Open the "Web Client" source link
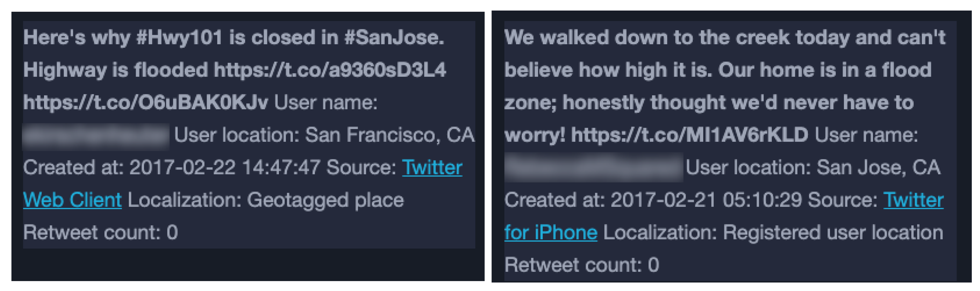Viewport: 980px width, 291px height. [x=72, y=200]
